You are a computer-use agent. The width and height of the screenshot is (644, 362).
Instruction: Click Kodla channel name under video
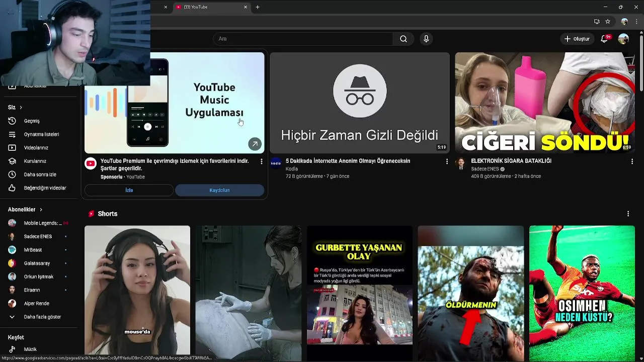(x=292, y=169)
